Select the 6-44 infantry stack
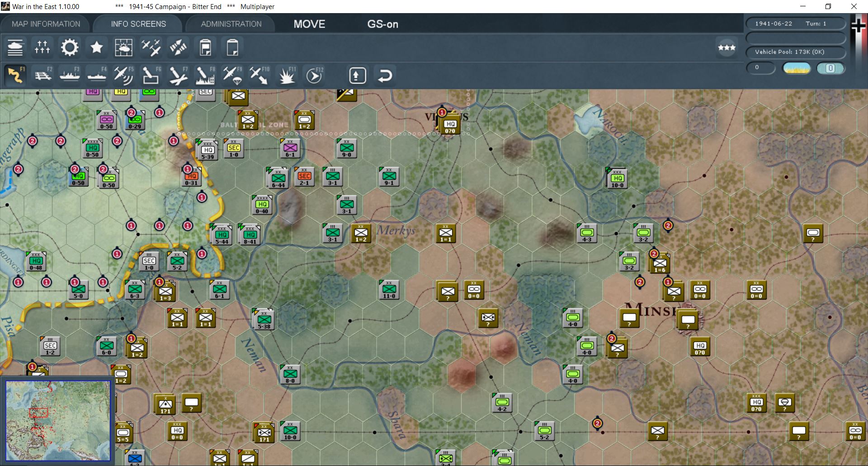The height and width of the screenshot is (466, 868). (278, 178)
